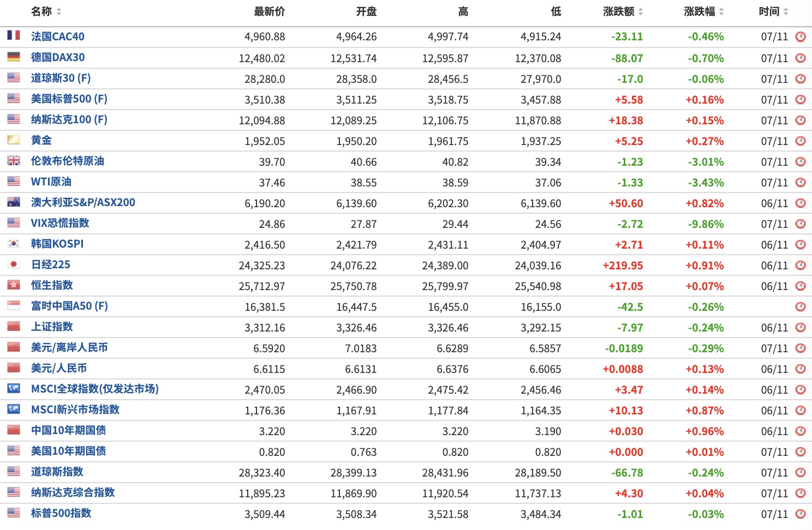Click the latest price 4,960.88
The height and width of the screenshot is (530, 812).
pos(265,37)
